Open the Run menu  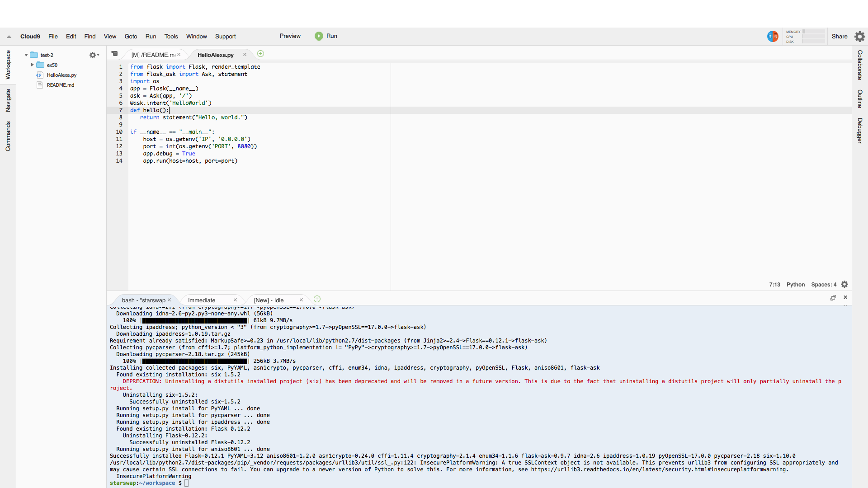pos(151,37)
